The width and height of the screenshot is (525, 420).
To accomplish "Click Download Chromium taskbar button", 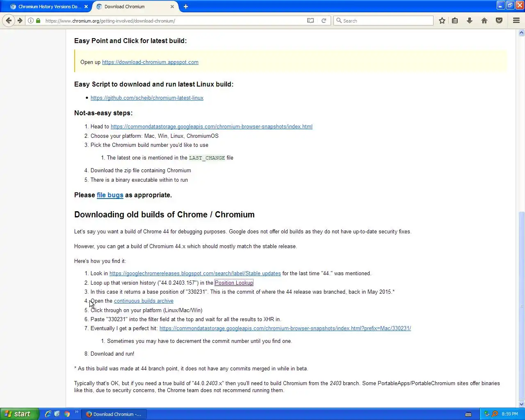I will tap(114, 414).
